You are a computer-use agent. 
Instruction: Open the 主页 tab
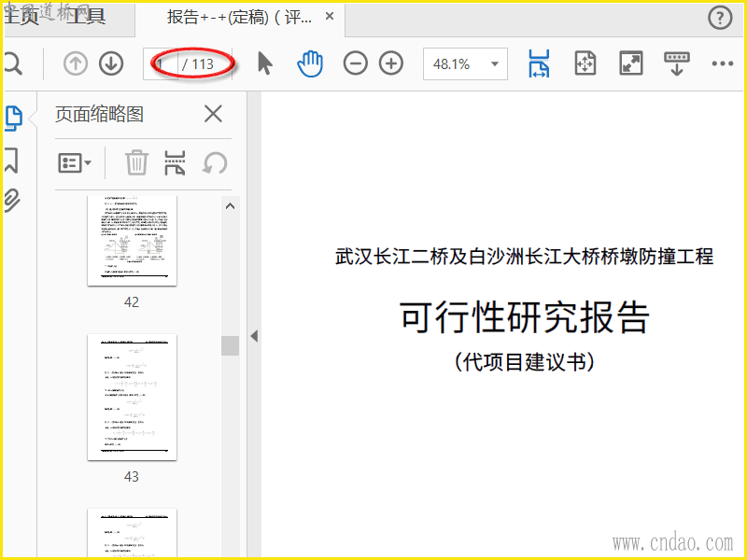tap(21, 16)
